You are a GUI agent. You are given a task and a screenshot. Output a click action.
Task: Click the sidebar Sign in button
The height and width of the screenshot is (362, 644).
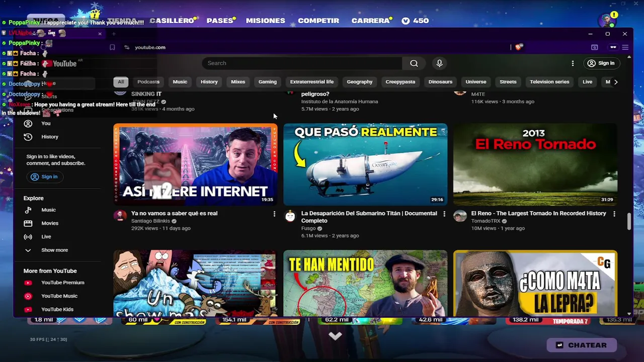(x=44, y=177)
